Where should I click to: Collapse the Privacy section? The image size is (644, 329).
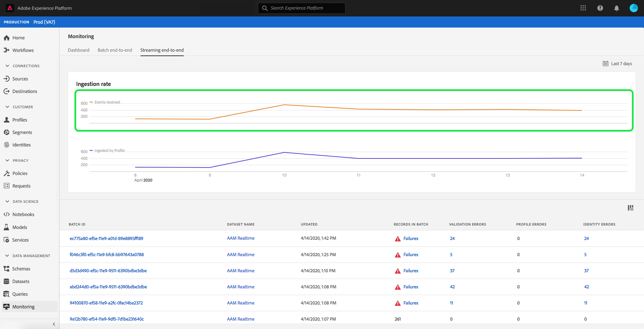[7, 160]
